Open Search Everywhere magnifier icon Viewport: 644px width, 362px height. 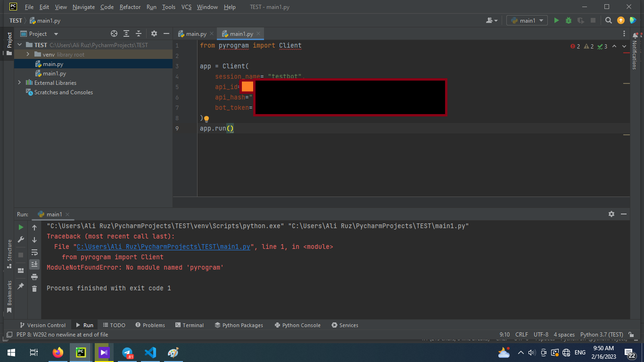[609, 20]
